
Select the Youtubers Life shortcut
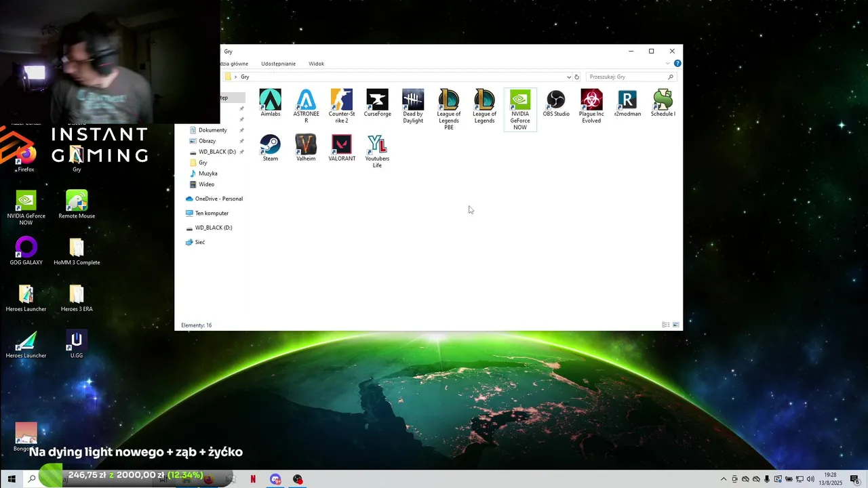click(x=377, y=151)
